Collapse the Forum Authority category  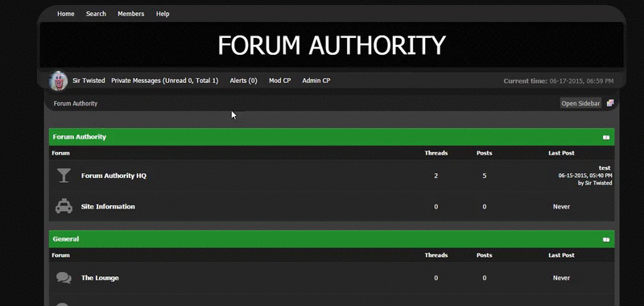point(606,137)
